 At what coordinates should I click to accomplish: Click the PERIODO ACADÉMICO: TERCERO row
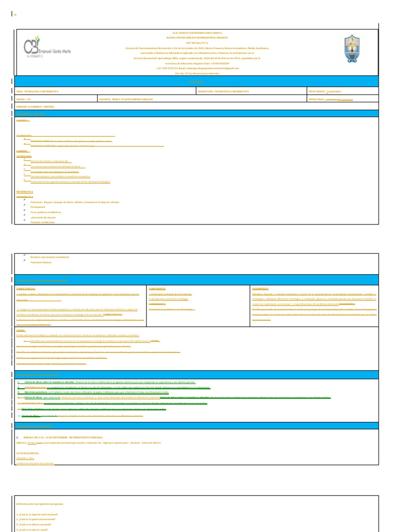[x=196, y=107]
